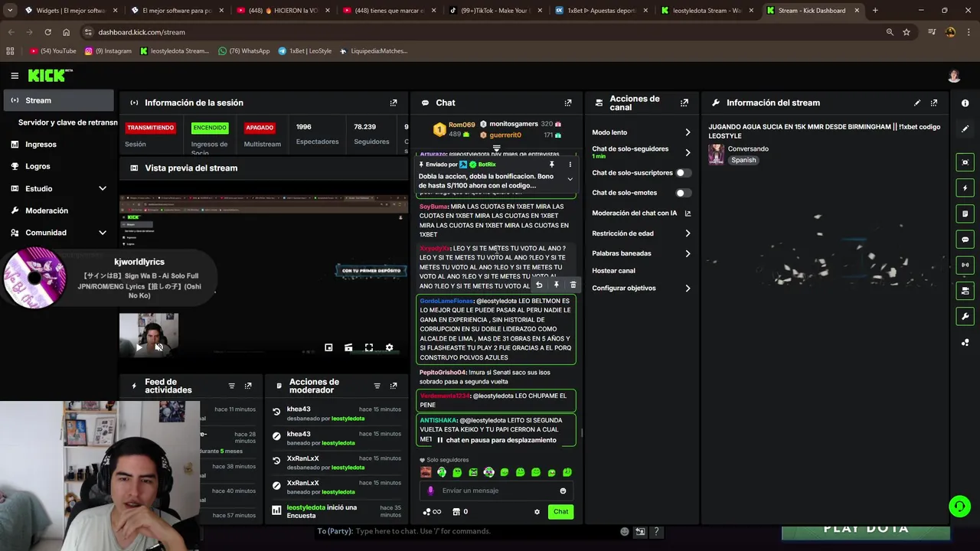Delete the XxyadyXx chat message with trash icon

(x=573, y=285)
